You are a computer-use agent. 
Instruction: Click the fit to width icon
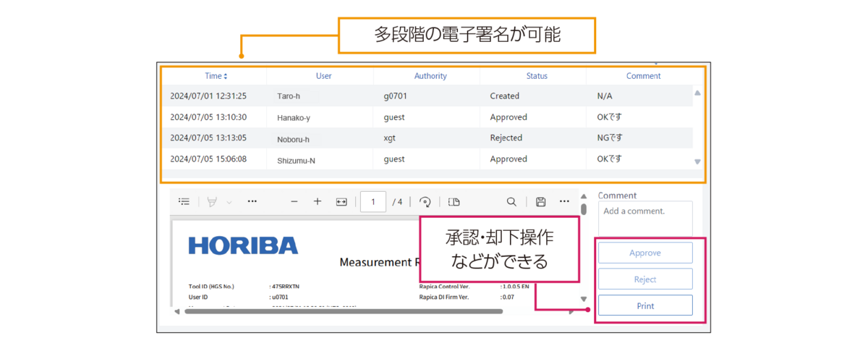pos(341,202)
